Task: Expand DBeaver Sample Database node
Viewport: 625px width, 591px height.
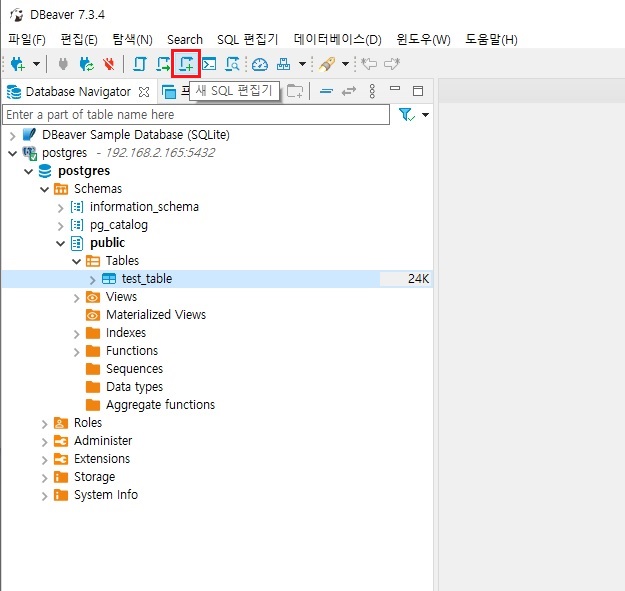Action: tap(12, 136)
